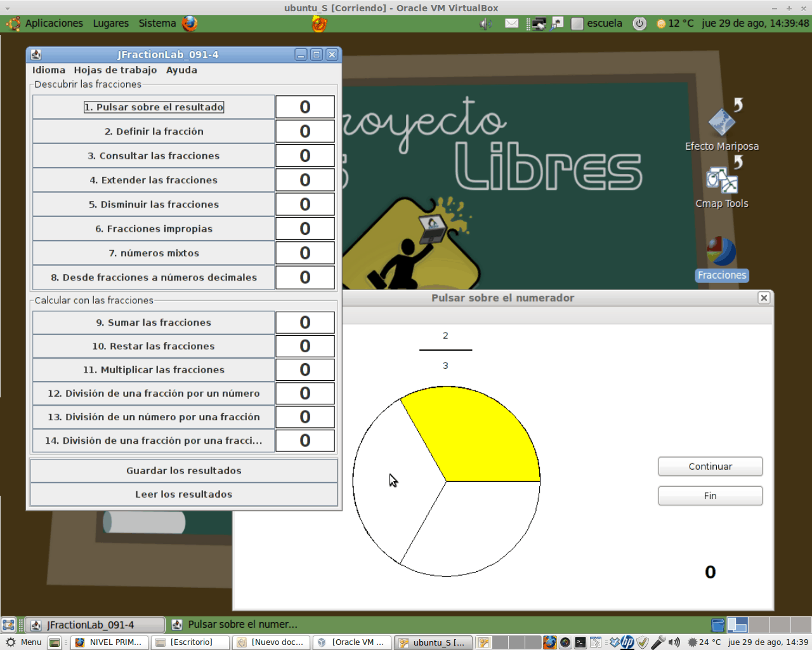Click the yellow shaded pie sector
Viewport: 812px width, 650px height.
click(x=476, y=438)
